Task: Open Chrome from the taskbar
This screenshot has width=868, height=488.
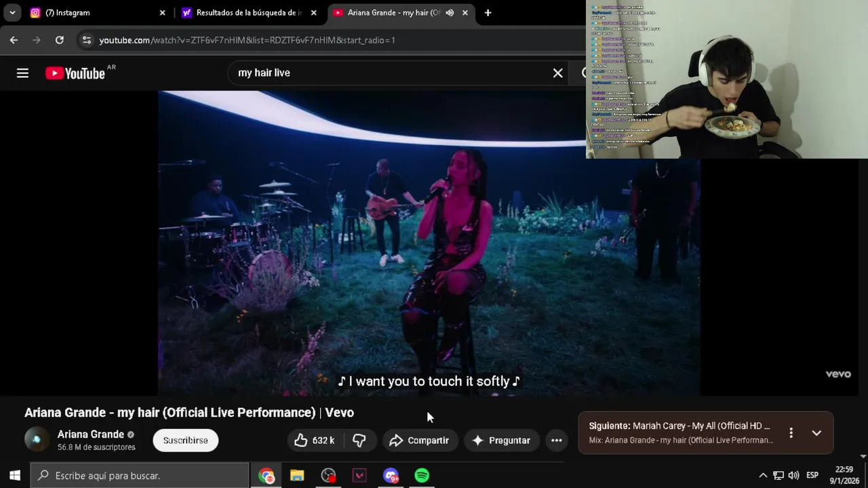Action: pyautogui.click(x=267, y=476)
